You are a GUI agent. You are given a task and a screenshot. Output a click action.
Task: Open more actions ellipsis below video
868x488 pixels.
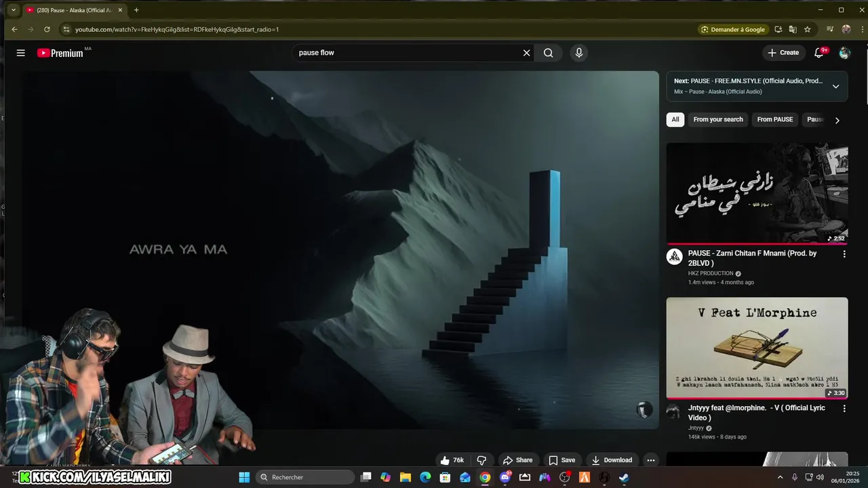650,460
